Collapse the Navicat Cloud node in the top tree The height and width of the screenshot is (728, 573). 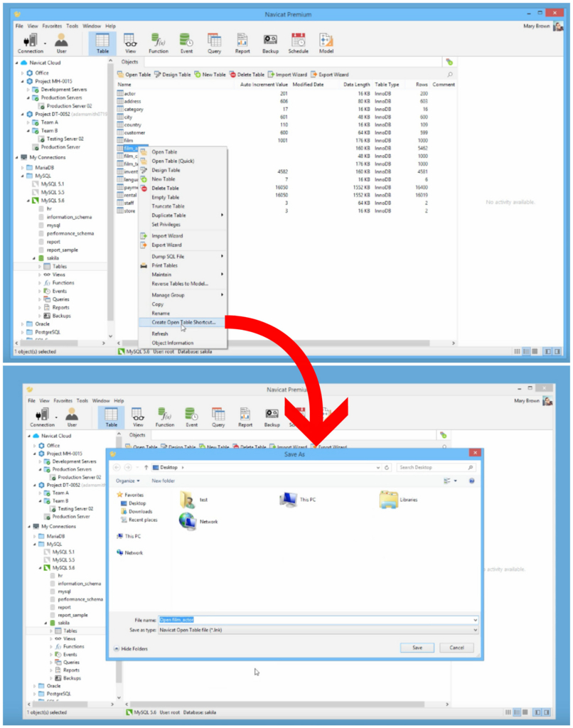[x=17, y=63]
